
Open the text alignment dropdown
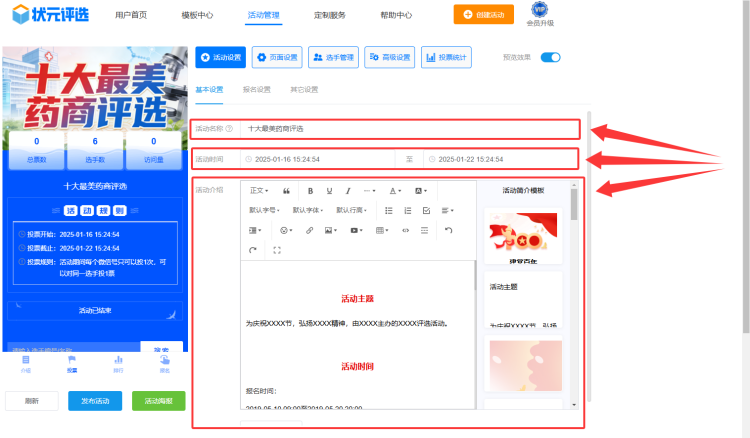pos(447,210)
